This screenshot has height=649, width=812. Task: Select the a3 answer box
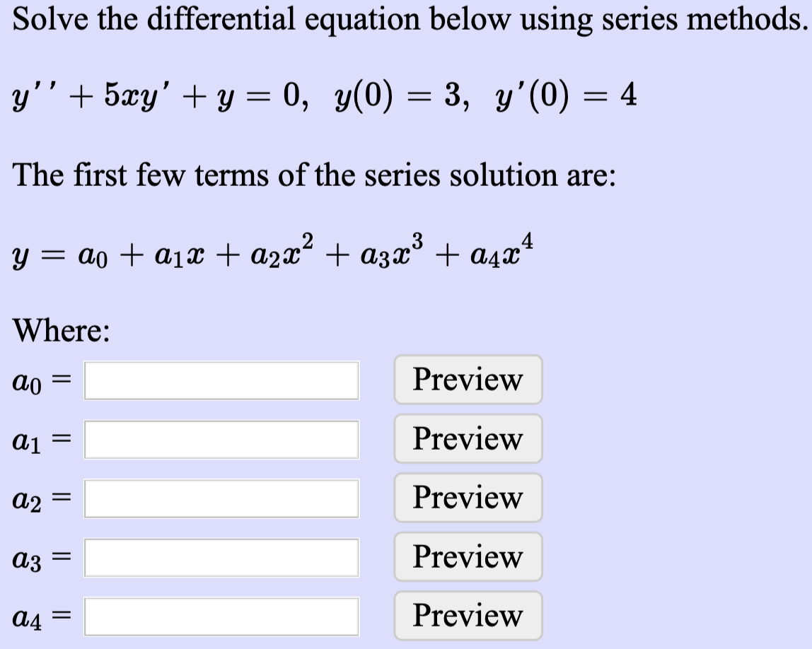pos(221,558)
